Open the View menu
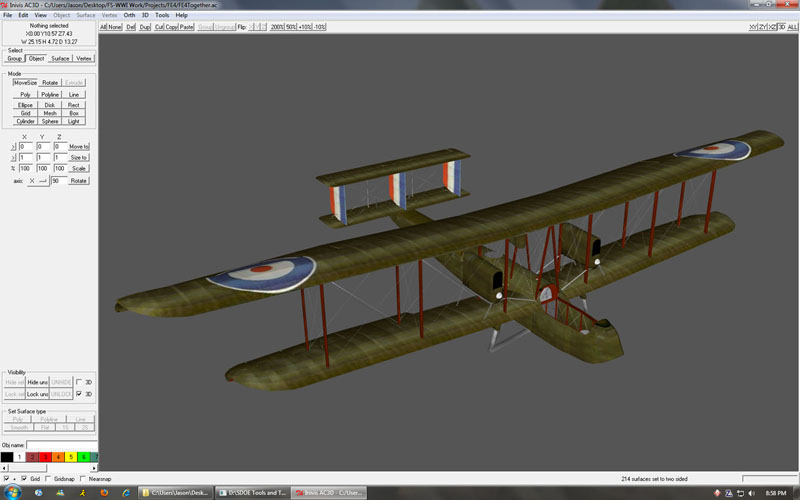 tap(40, 15)
